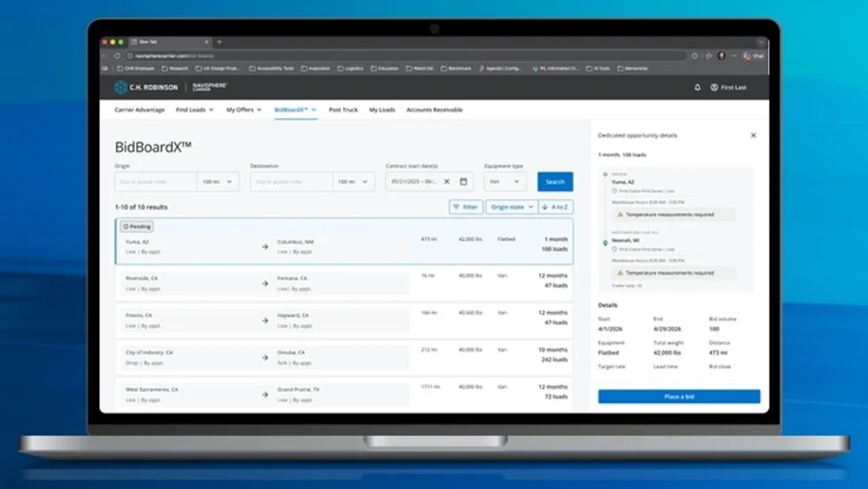This screenshot has width=868, height=489.
Task: Click the arrow in West Sacramento row
Action: [265, 395]
